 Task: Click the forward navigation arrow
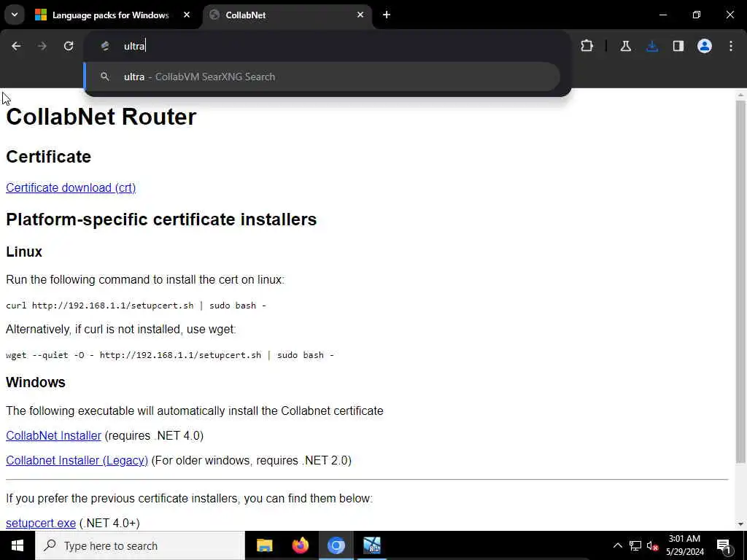coord(42,46)
